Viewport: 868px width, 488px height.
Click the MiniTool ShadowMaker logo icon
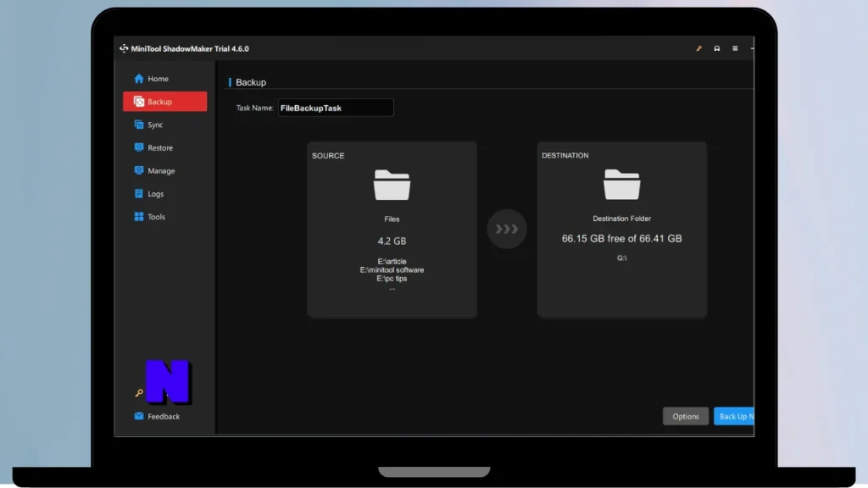(x=124, y=48)
